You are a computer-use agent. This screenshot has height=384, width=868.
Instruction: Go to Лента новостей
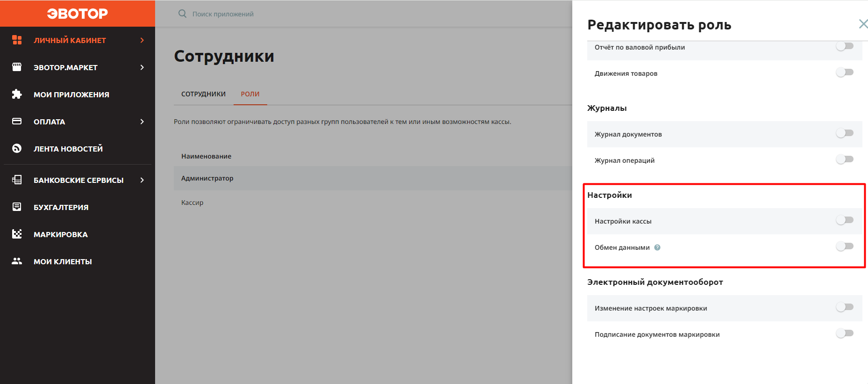78,149
